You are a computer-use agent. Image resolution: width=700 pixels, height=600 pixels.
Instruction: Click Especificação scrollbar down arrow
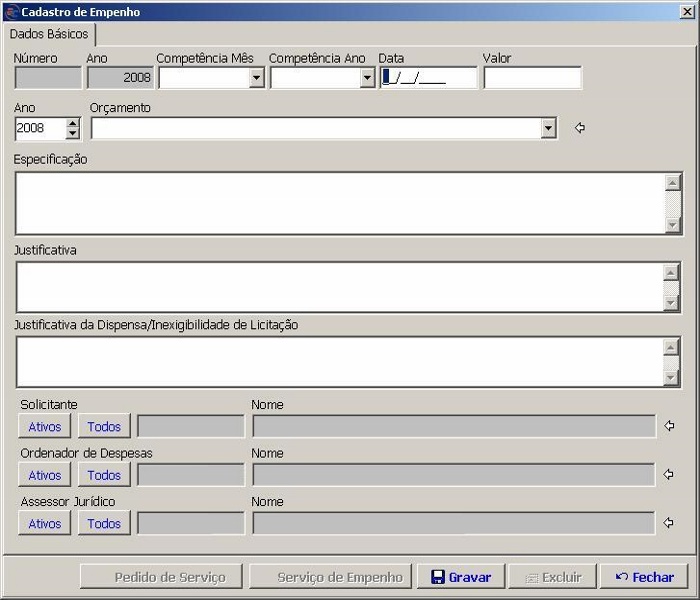pyautogui.click(x=673, y=225)
